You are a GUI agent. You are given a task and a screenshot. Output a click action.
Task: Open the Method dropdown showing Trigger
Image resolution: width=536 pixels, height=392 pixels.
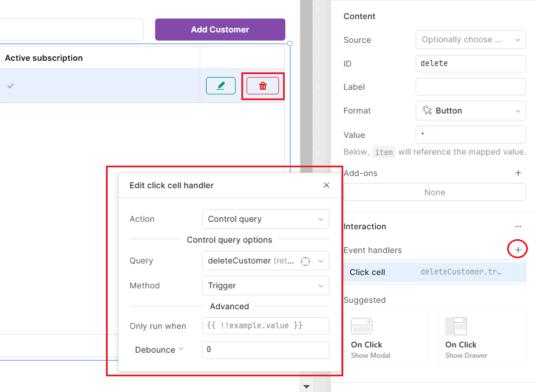(x=266, y=285)
